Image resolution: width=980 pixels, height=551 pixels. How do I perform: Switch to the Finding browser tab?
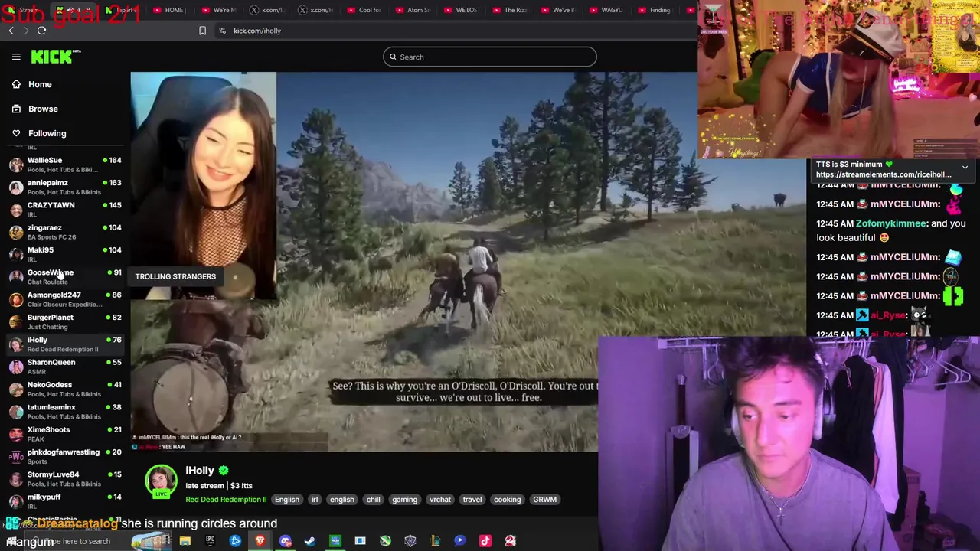point(656,10)
